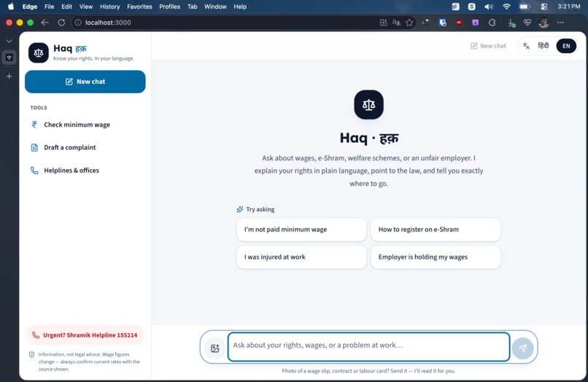Click the document icon beside Draft a complaint
The width and height of the screenshot is (588, 382).
(34, 147)
